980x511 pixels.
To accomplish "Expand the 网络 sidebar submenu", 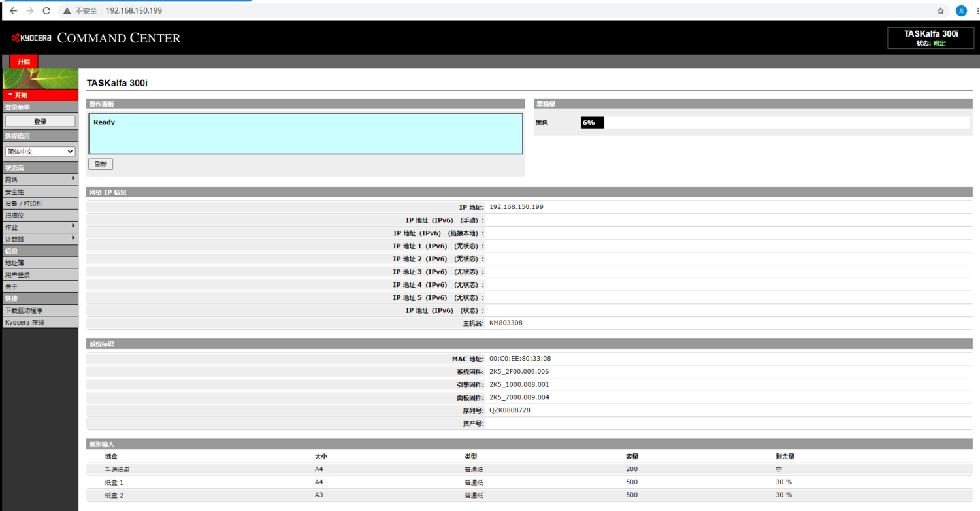I will click(x=40, y=180).
